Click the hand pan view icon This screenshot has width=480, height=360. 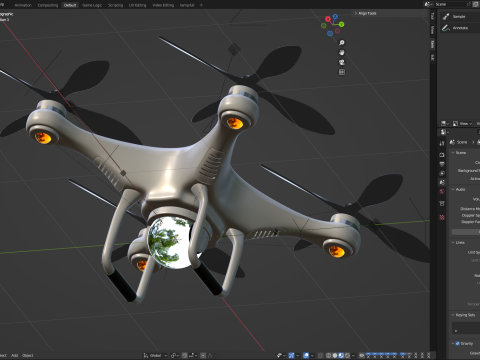(x=342, y=52)
